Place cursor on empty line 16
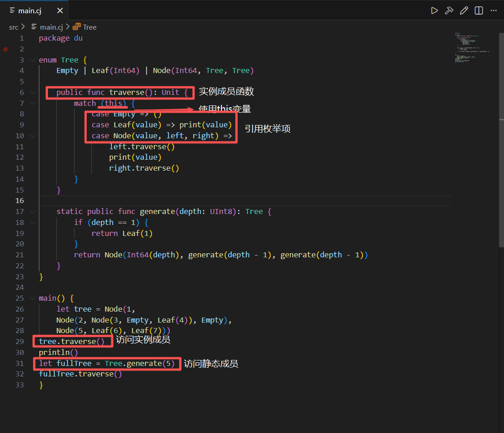Screen dimensions: 504x433 pyautogui.click(x=245, y=201)
